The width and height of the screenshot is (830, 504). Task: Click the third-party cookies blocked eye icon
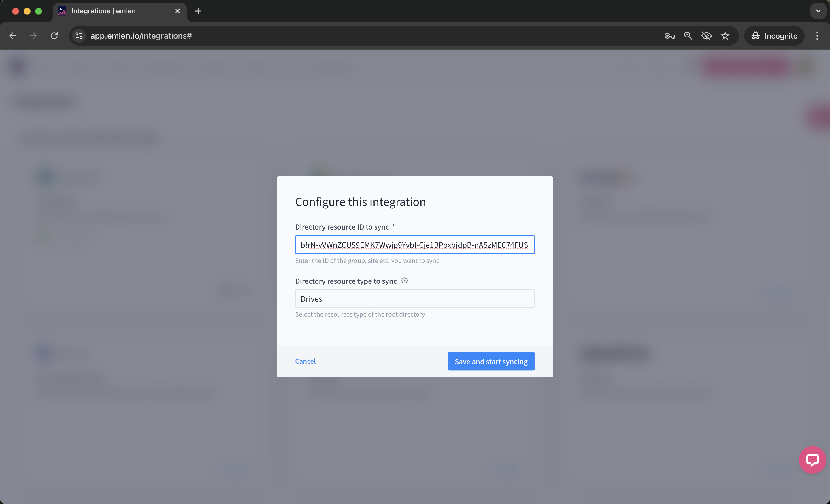pyautogui.click(x=706, y=36)
